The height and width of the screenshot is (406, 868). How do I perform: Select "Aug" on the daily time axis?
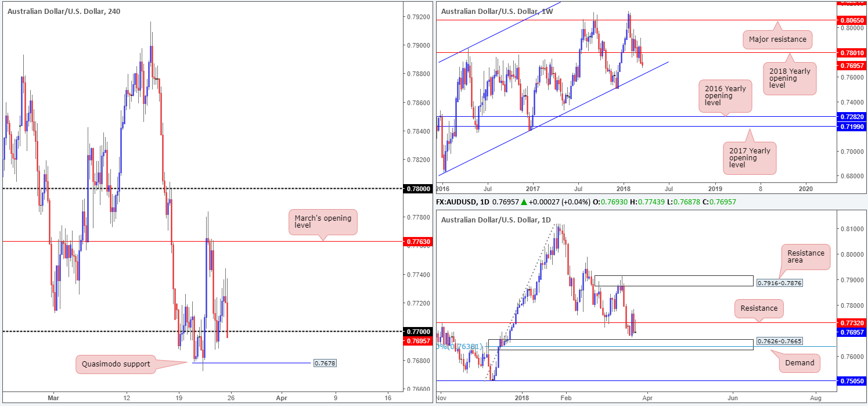point(815,398)
